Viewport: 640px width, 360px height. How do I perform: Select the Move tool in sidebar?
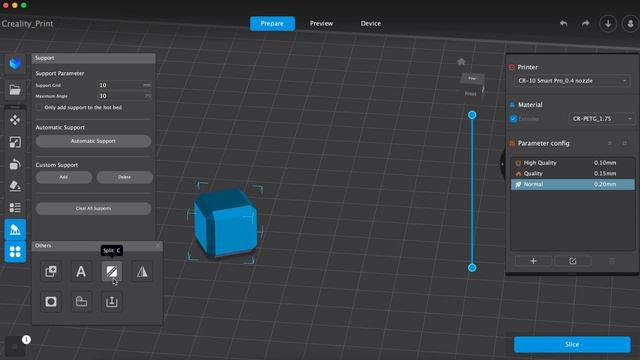coord(15,120)
